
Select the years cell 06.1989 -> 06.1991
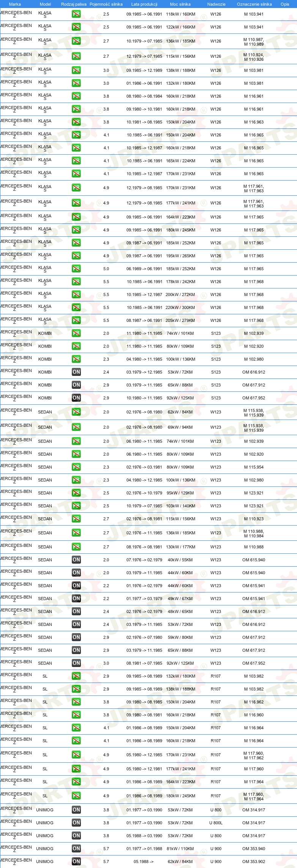tap(144, 269)
